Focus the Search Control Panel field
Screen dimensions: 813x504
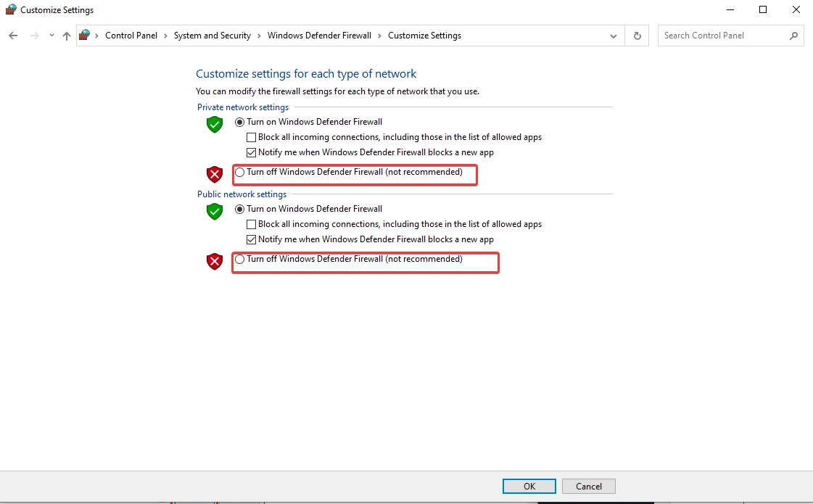pos(730,36)
